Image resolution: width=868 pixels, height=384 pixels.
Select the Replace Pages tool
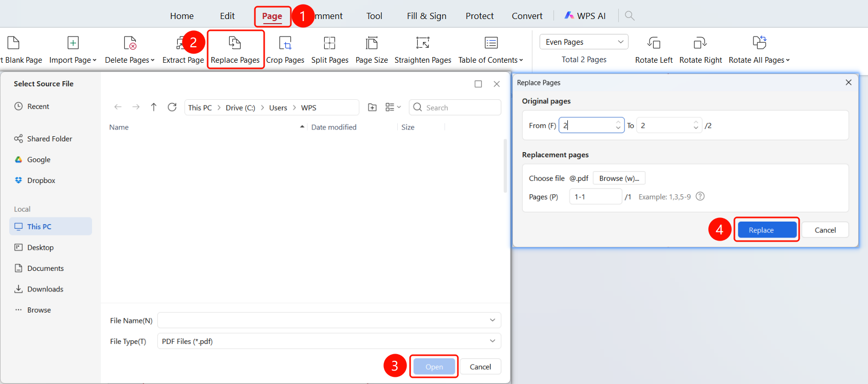[x=235, y=50]
